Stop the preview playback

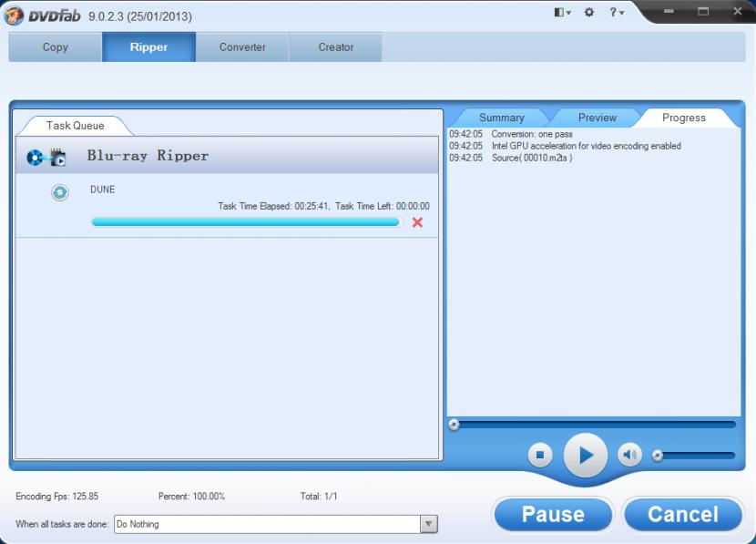click(540, 455)
